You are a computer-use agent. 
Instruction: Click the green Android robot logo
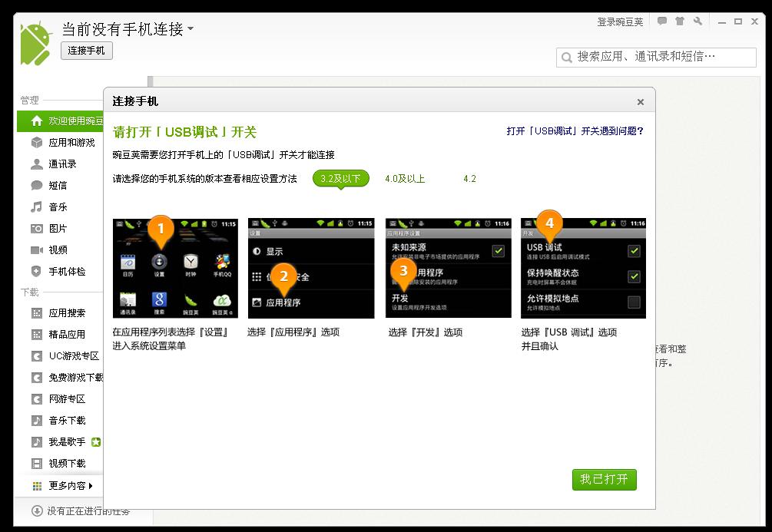(x=36, y=43)
